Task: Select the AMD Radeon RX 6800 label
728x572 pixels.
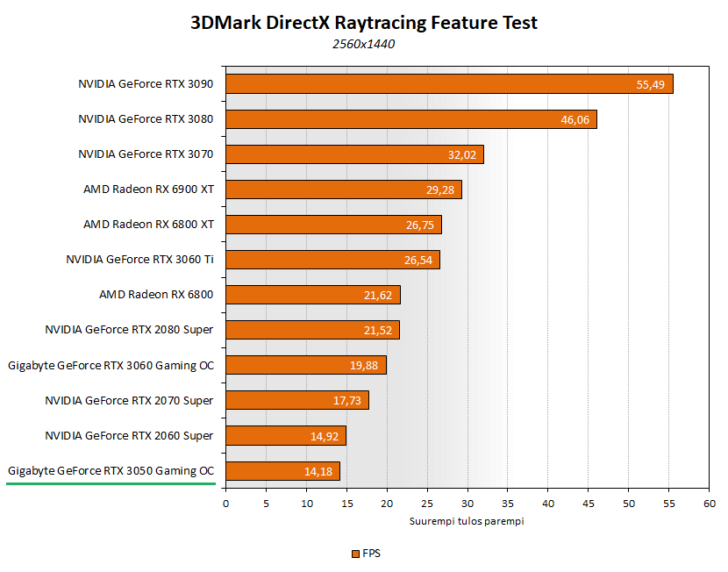Action: pos(156,295)
